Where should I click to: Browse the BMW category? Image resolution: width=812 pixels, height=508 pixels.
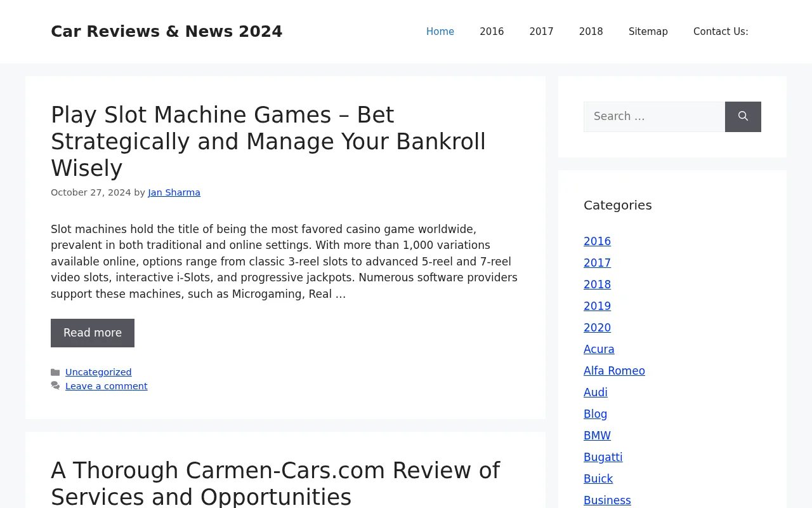click(597, 436)
